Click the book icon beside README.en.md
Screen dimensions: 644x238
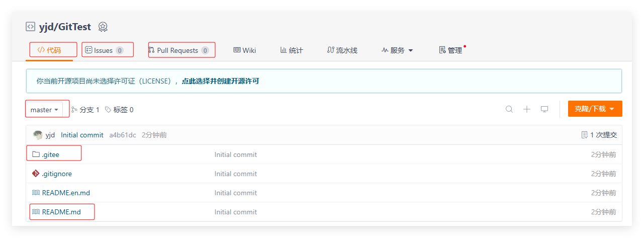click(x=36, y=192)
